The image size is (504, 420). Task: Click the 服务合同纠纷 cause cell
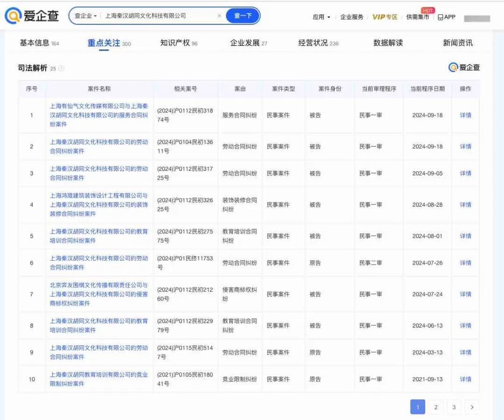coord(240,115)
